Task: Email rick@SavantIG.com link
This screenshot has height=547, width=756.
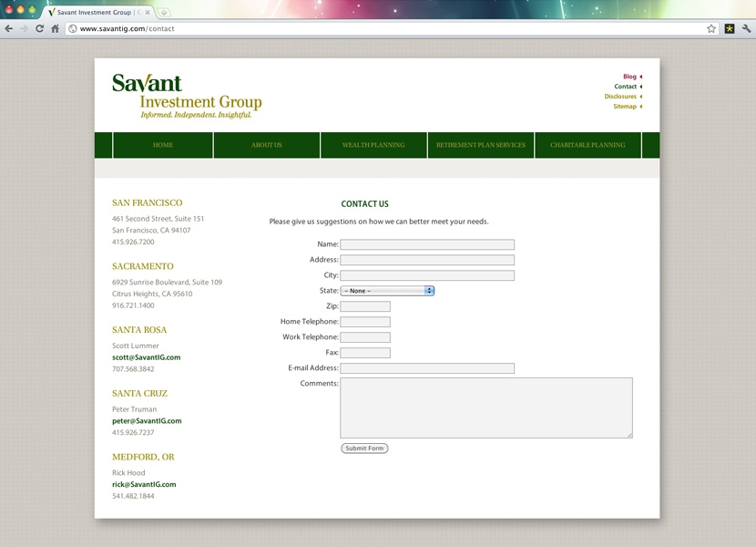Action: 144,485
